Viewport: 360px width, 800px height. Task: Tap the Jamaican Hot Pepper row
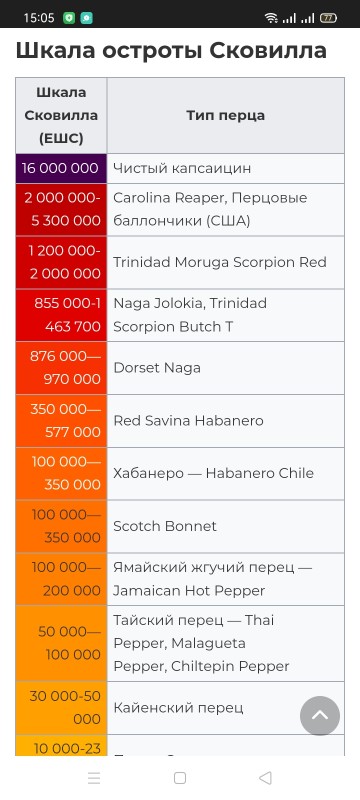(x=180, y=579)
